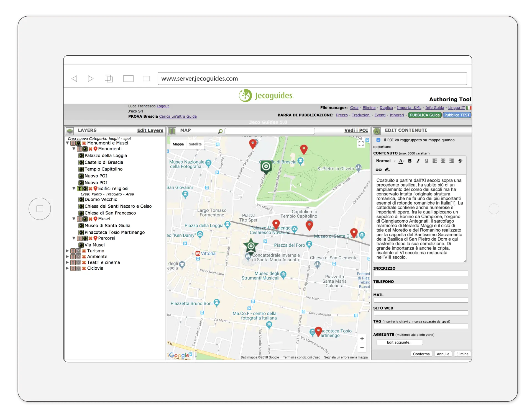Apply bold formatting in content editor
The width and height of the screenshot is (532, 418).
click(410, 161)
